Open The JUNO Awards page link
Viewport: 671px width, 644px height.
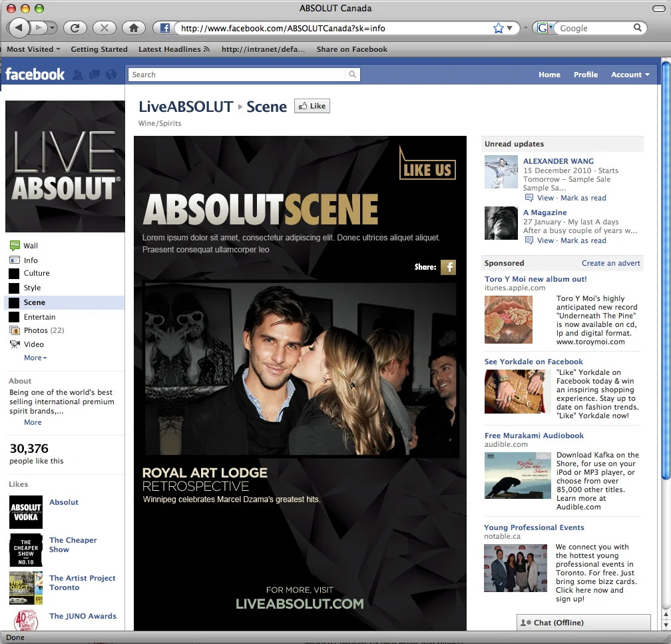83,616
